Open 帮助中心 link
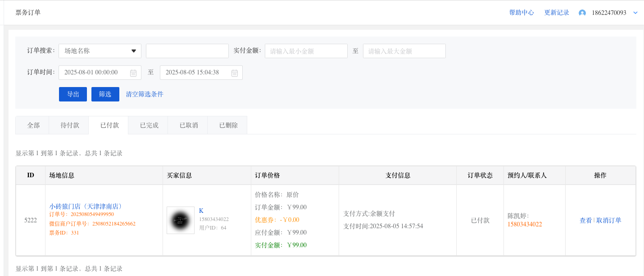The image size is (644, 276). (x=522, y=13)
